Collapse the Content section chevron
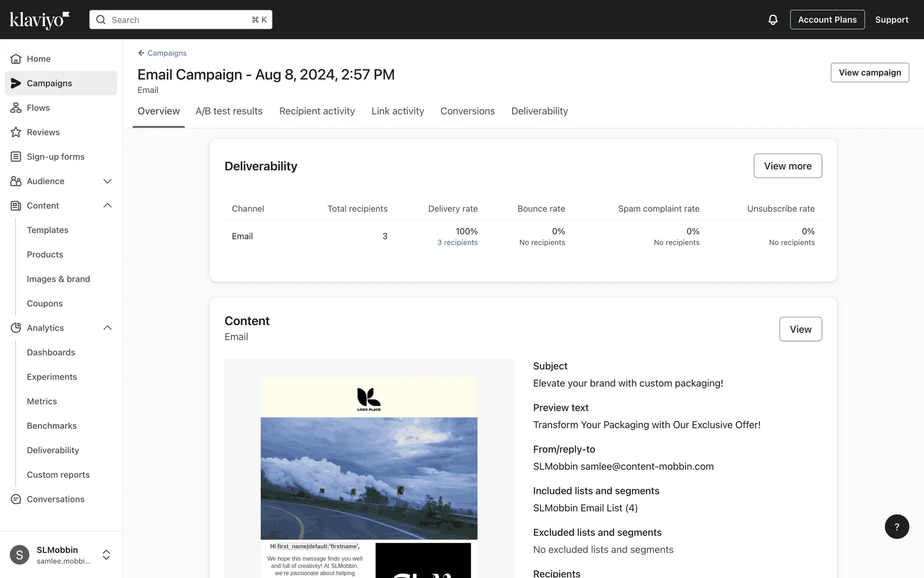Image resolution: width=924 pixels, height=578 pixels. (107, 206)
